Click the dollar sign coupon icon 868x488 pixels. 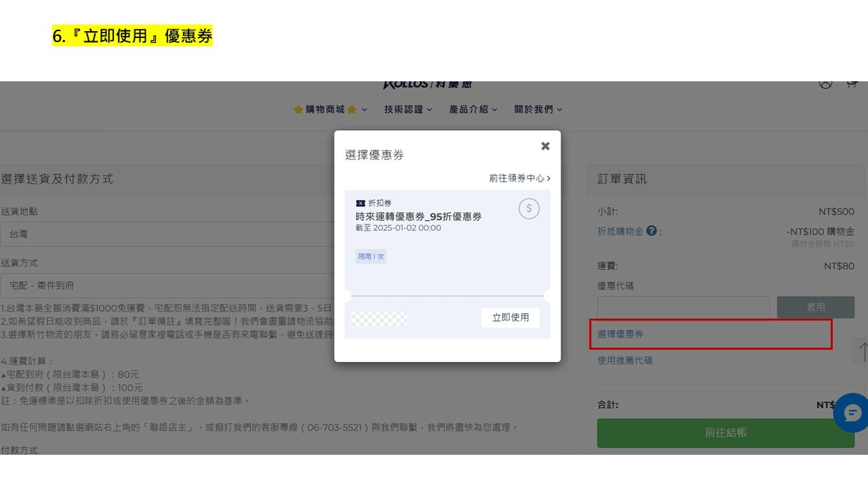tap(529, 209)
